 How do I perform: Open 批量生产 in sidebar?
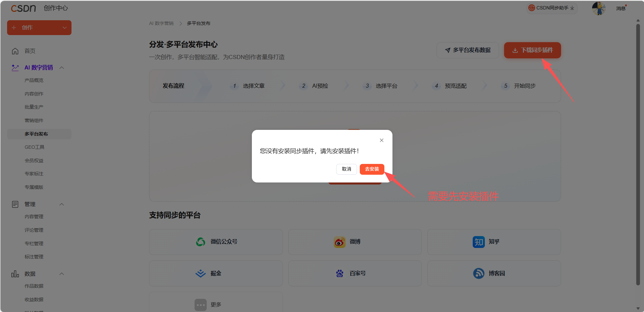[34, 107]
